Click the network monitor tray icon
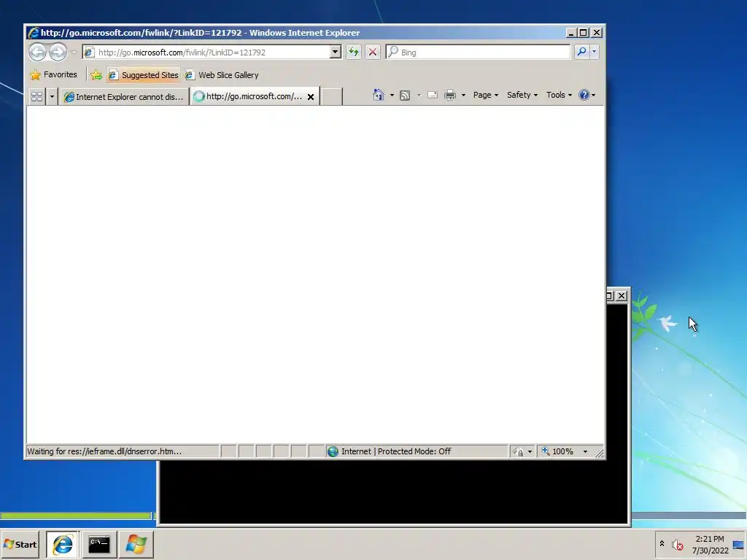The width and height of the screenshot is (747, 560). coord(738,545)
